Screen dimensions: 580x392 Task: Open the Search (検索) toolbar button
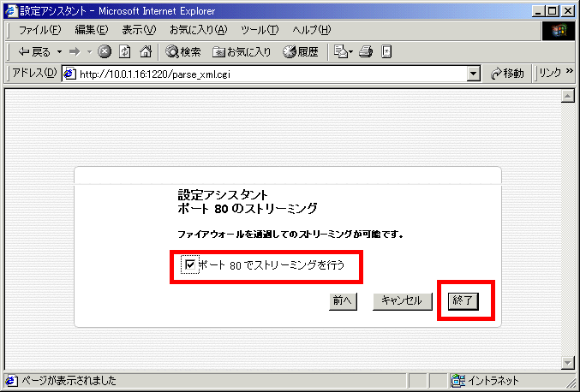coord(183,52)
